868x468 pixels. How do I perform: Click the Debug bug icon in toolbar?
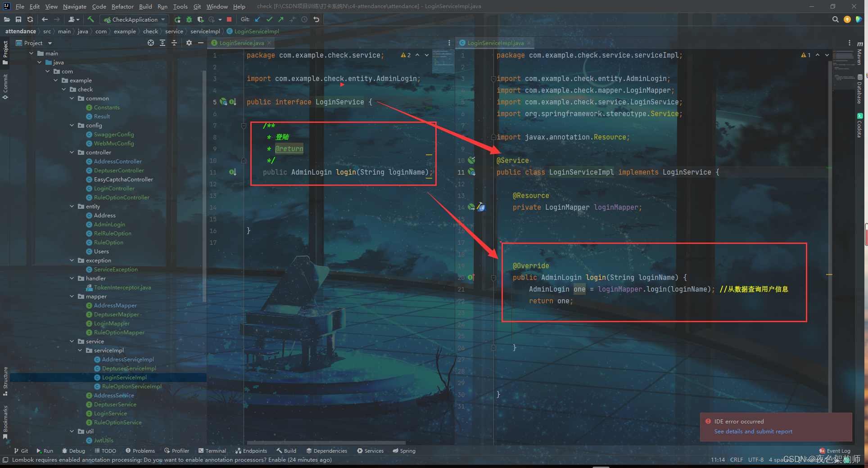click(x=189, y=19)
